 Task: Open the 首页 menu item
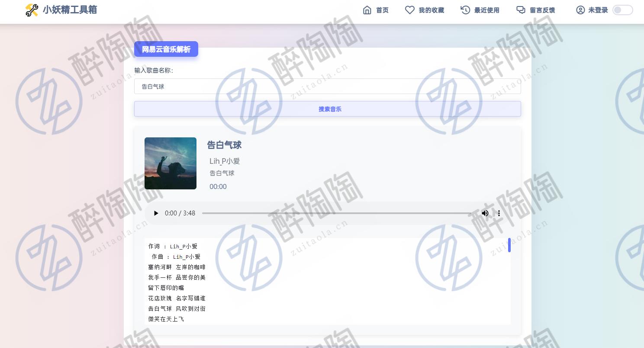point(382,10)
